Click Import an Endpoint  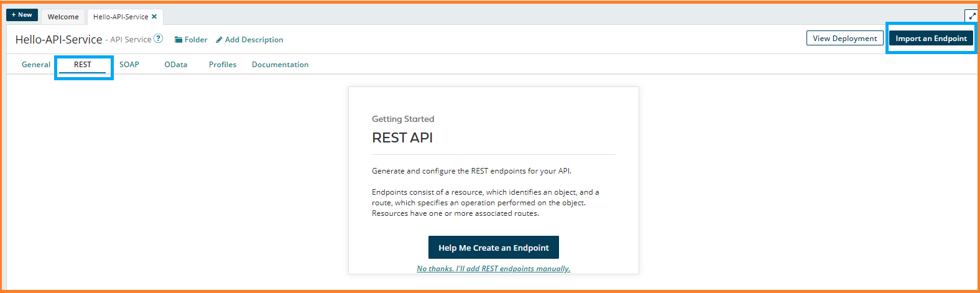click(x=931, y=39)
